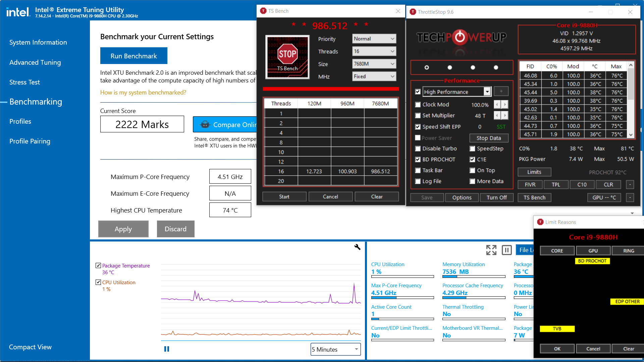This screenshot has height=362, width=644.
Task: Pause the monitor data panel
Action: 506,250
